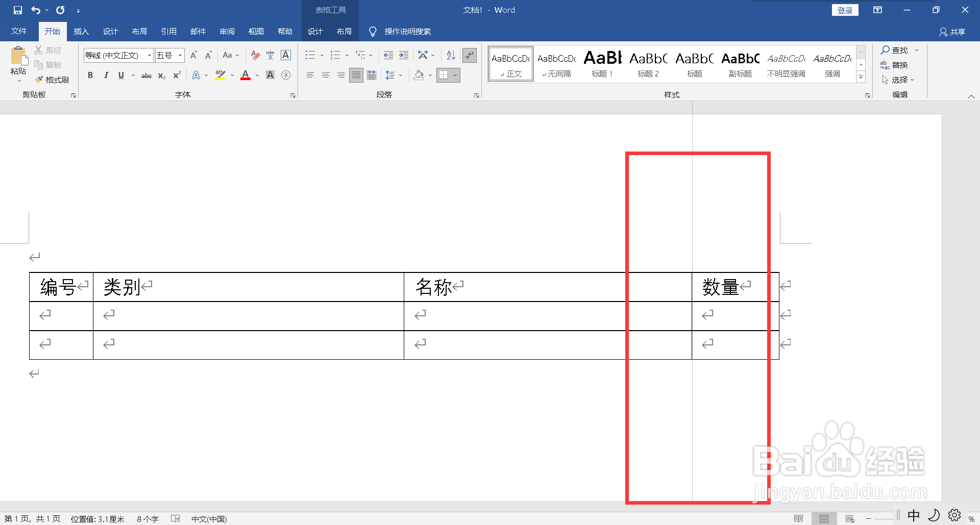Apply the 无间隔 style

[x=556, y=64]
